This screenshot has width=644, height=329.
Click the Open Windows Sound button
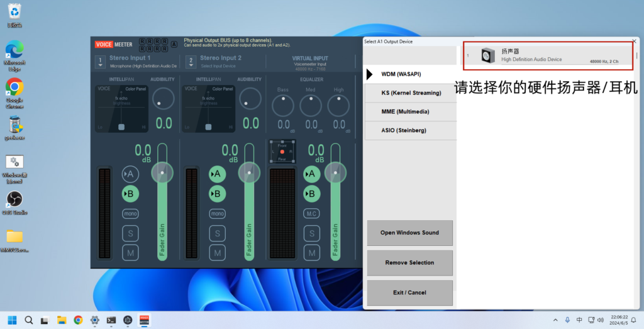tap(410, 233)
